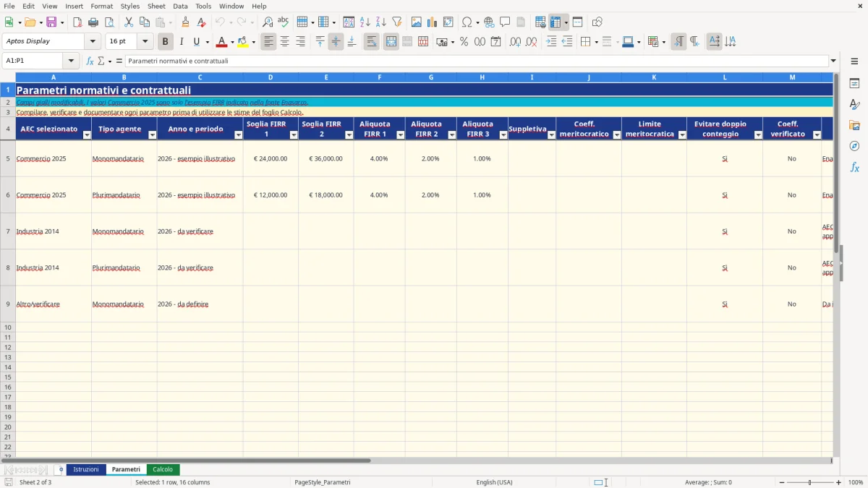Open AEC selezionato filter dropdown
Viewport: 868px width, 488px height.
pyautogui.click(x=87, y=135)
